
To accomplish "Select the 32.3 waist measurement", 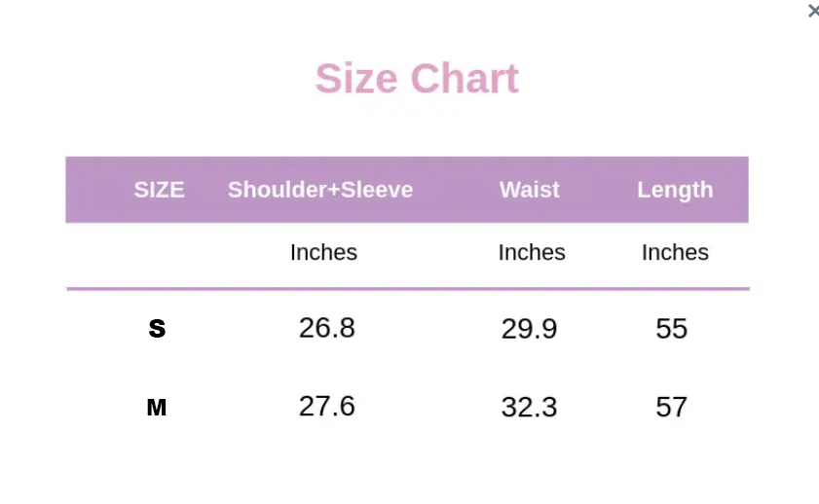I will [529, 408].
